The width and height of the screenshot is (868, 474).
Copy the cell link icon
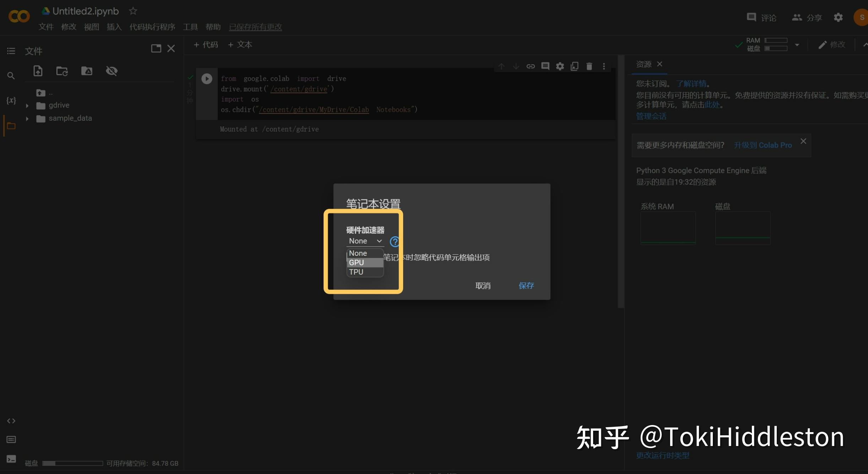click(x=531, y=66)
